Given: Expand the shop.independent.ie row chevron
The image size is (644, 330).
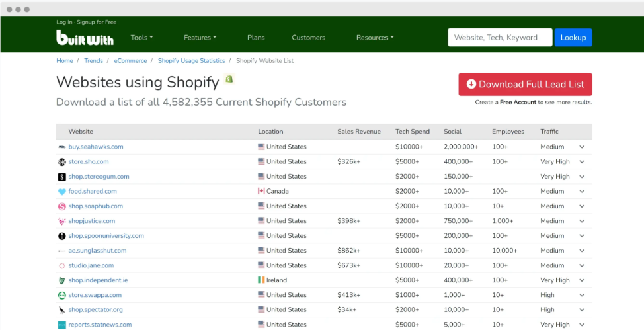Looking at the screenshot, I should pos(582,280).
